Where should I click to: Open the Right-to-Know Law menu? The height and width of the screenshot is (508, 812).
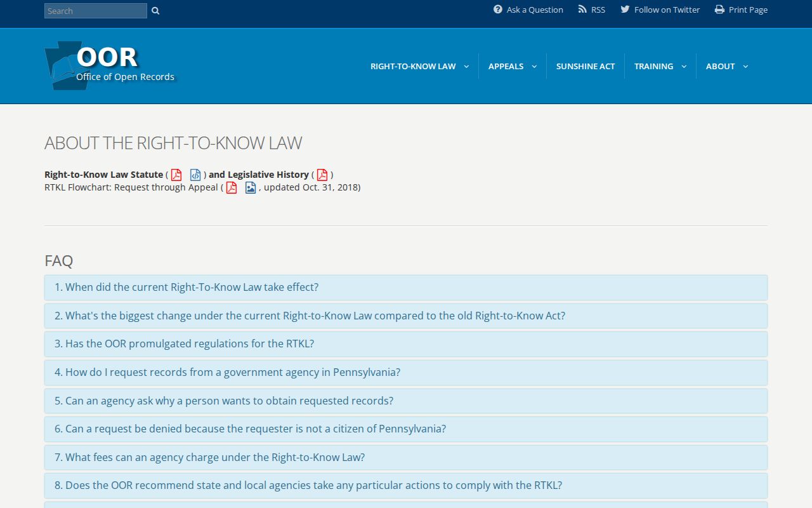(413, 66)
